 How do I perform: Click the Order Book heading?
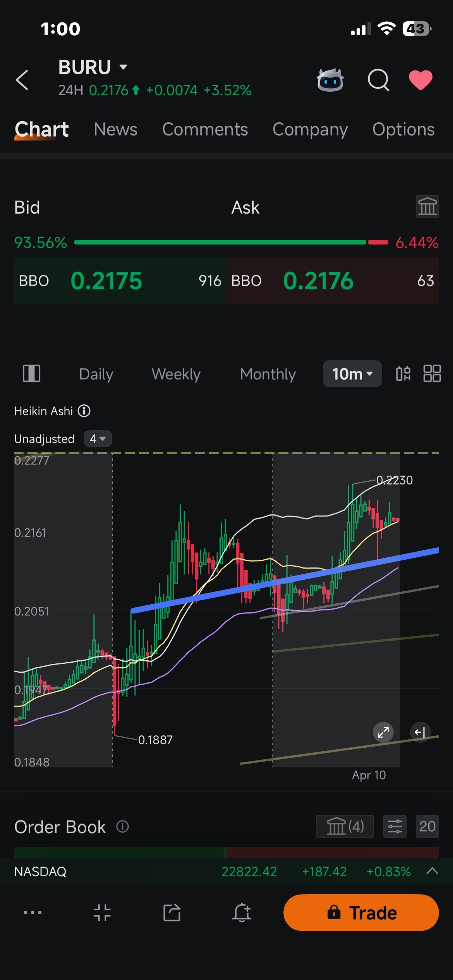60,827
